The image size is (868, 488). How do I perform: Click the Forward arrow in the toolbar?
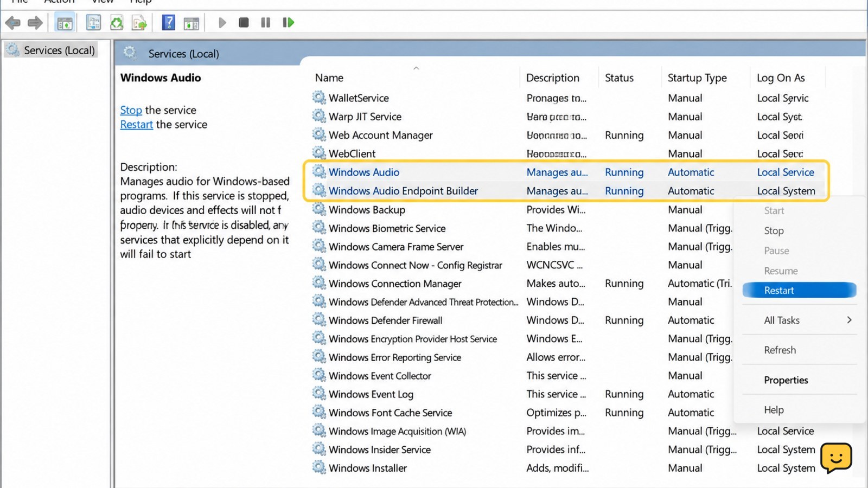pos(35,23)
